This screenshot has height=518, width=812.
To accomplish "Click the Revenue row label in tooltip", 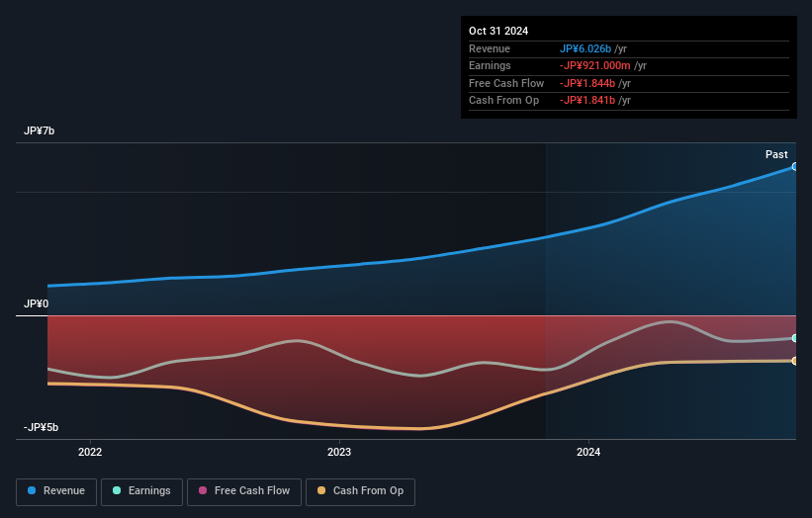I will point(490,48).
